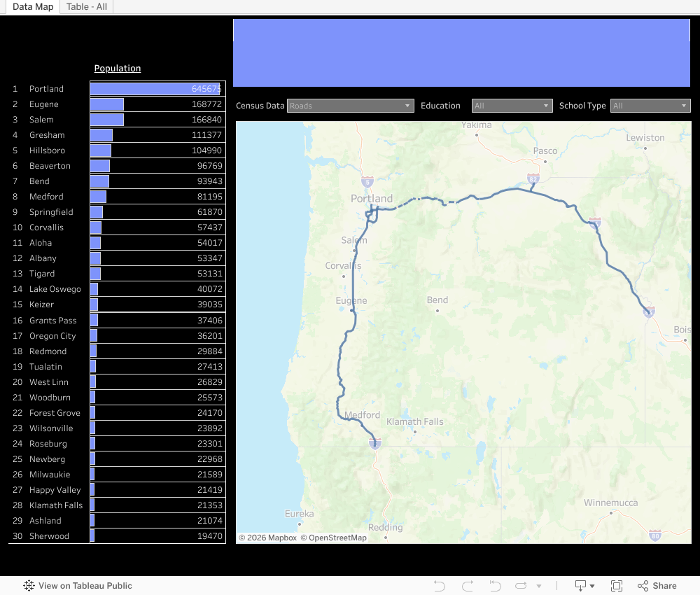Click the Undo arrow icon
This screenshot has height=595, width=700.
coord(439,585)
